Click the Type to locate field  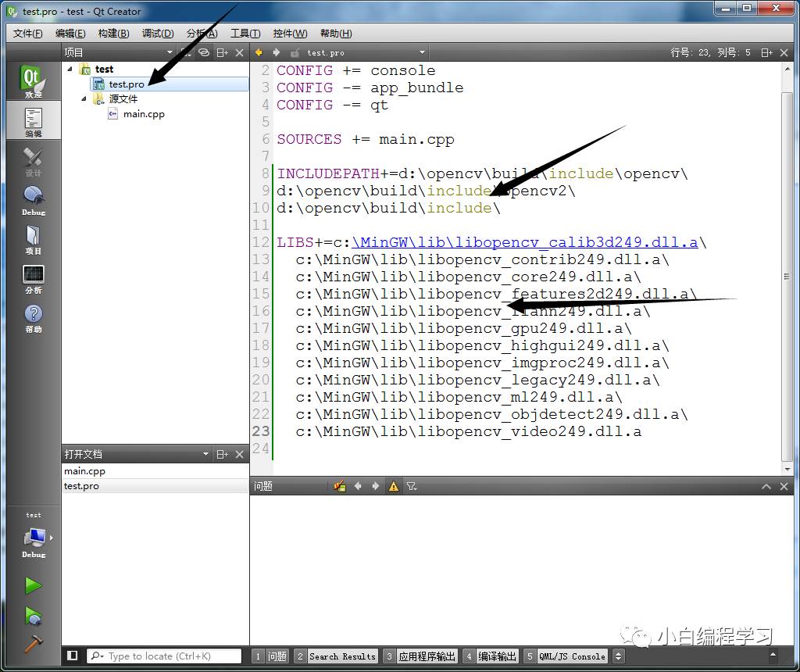point(163,656)
